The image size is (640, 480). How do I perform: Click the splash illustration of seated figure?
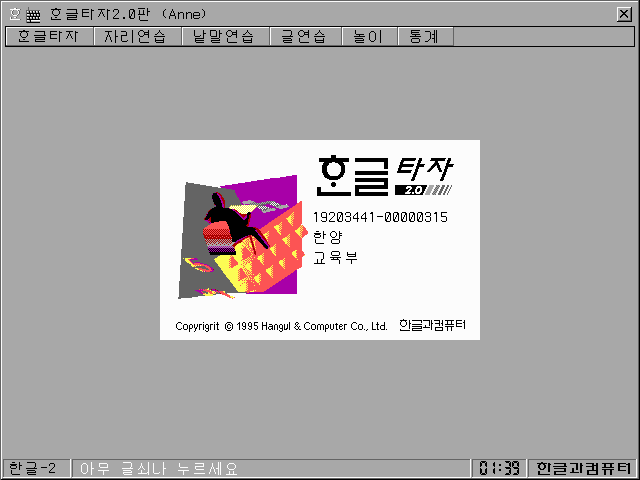coord(243,237)
